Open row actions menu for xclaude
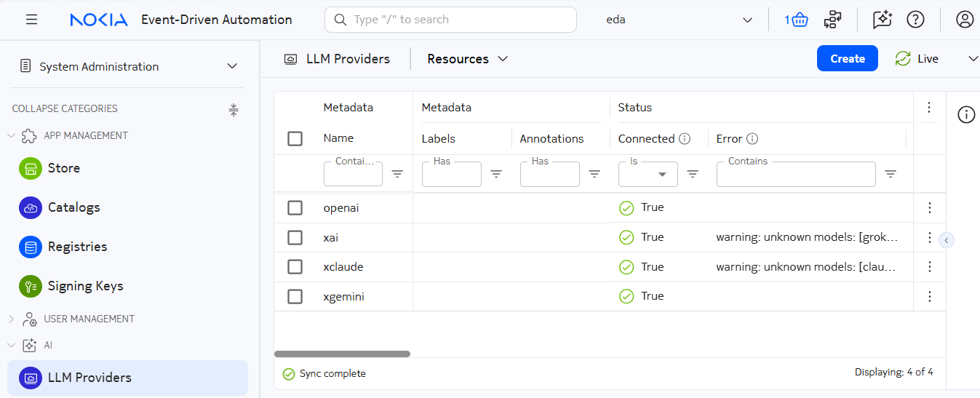The image size is (980, 398). coord(929,267)
